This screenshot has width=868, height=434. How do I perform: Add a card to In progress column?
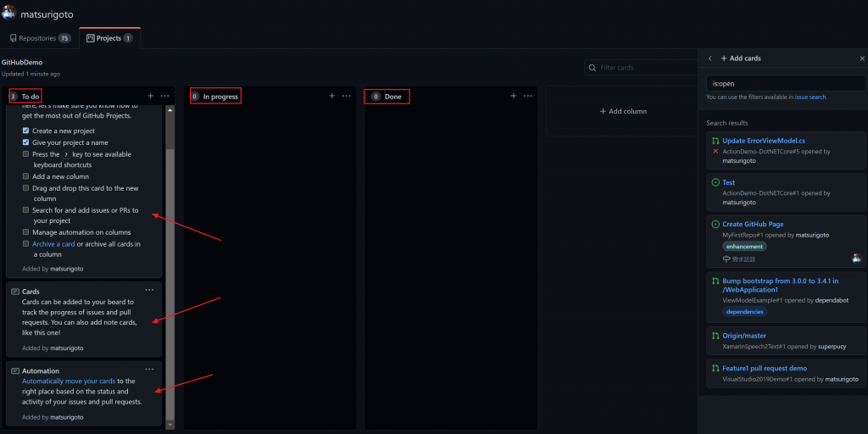click(x=332, y=96)
